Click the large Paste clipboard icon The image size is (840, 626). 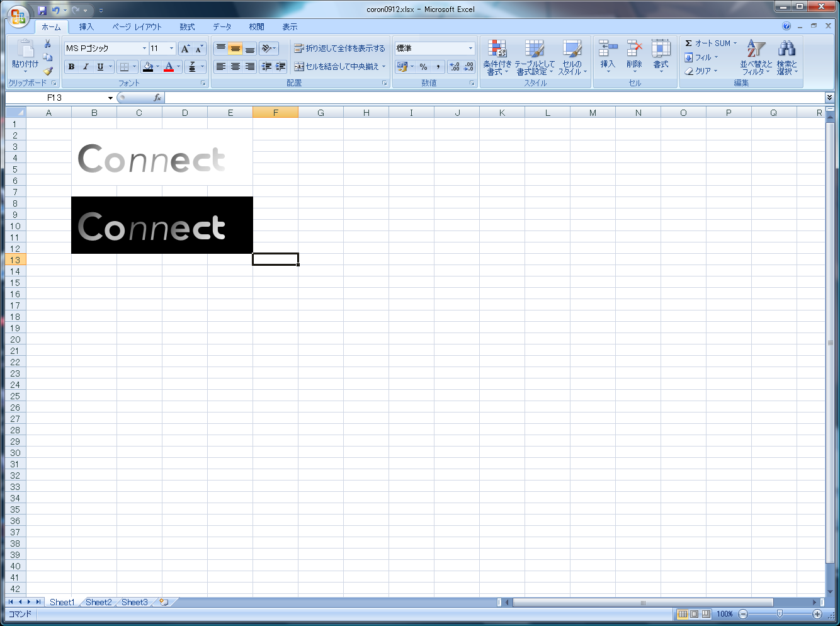click(25, 48)
